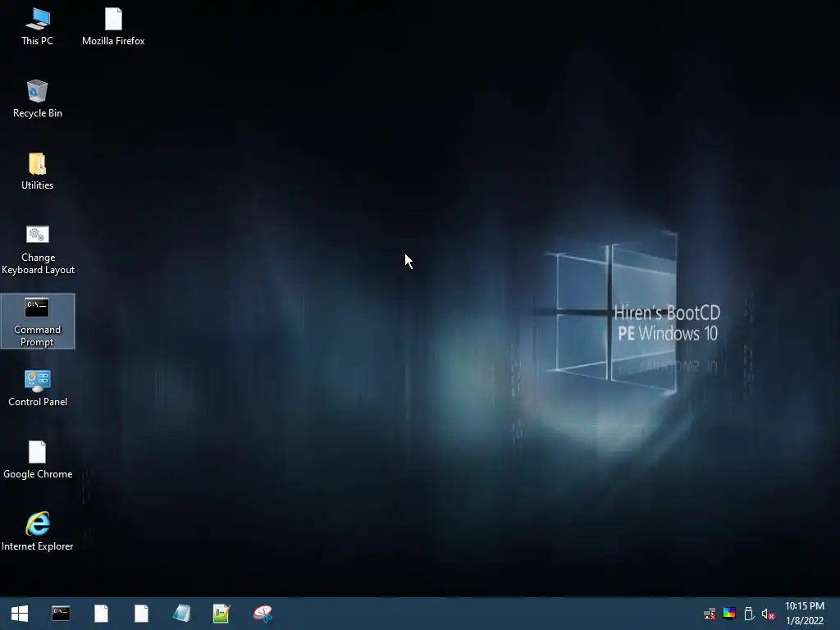Select the Internet Explorer desktop icon
This screenshot has width=840, height=630.
[x=38, y=532]
